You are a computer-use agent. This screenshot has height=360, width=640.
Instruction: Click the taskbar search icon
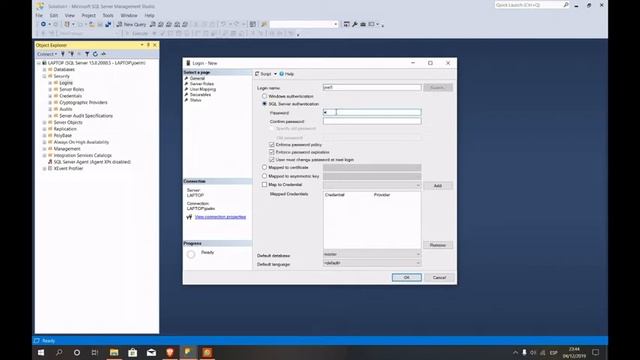point(59,352)
